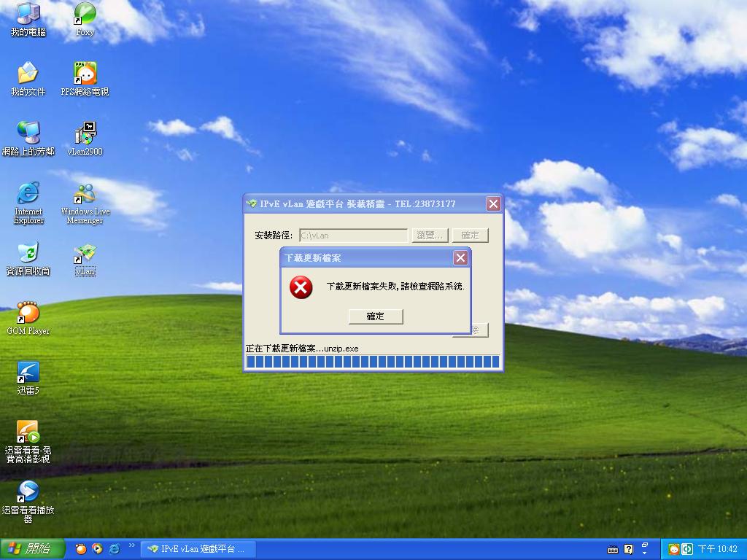The image size is (747, 560).
Task: Click the 確定 button beside install path
Action: 471,236
